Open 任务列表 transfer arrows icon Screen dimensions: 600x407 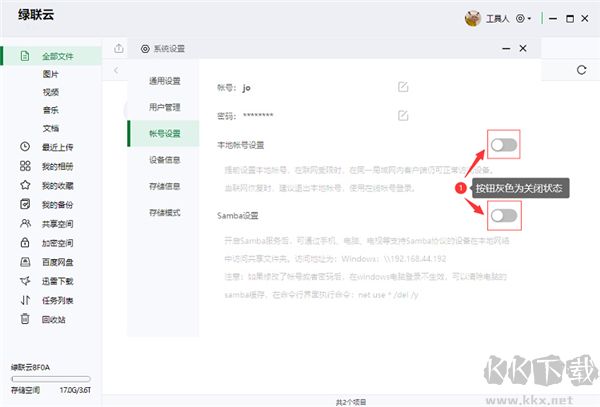click(25, 300)
